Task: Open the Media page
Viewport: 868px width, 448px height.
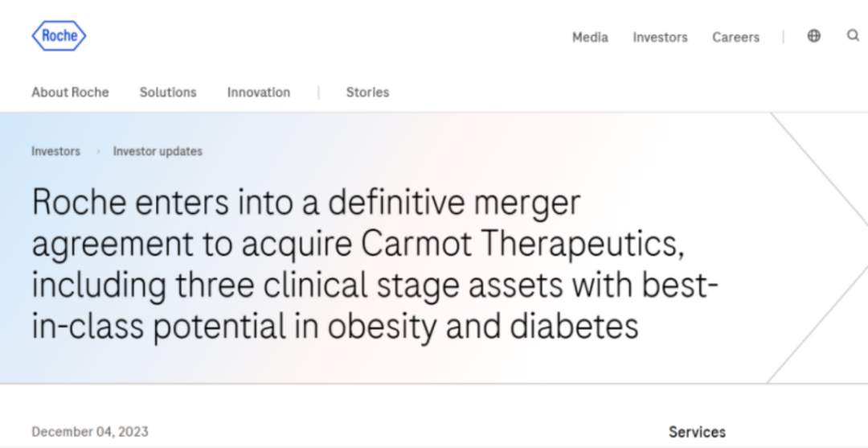Action: click(590, 37)
